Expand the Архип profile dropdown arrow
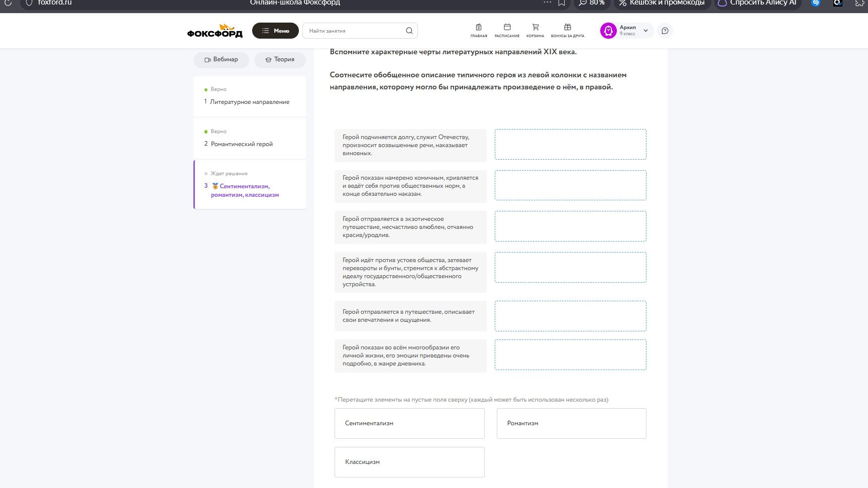 point(646,31)
